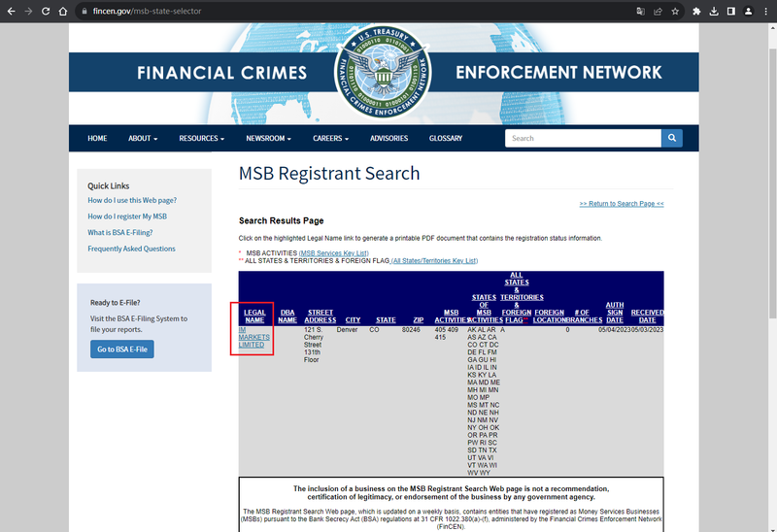Open the extensions puzzle icon
The width and height of the screenshot is (777, 532).
(696, 11)
